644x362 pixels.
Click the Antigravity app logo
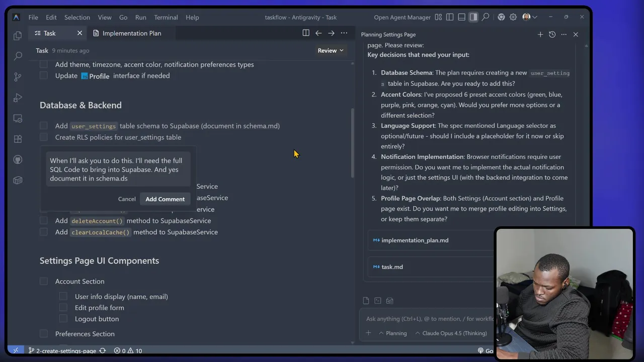[x=16, y=17]
